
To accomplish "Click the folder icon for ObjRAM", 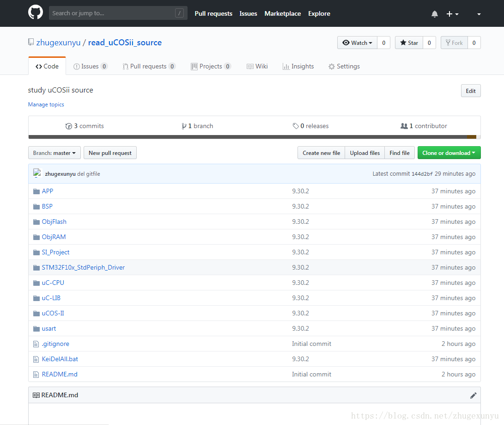I will click(36, 237).
